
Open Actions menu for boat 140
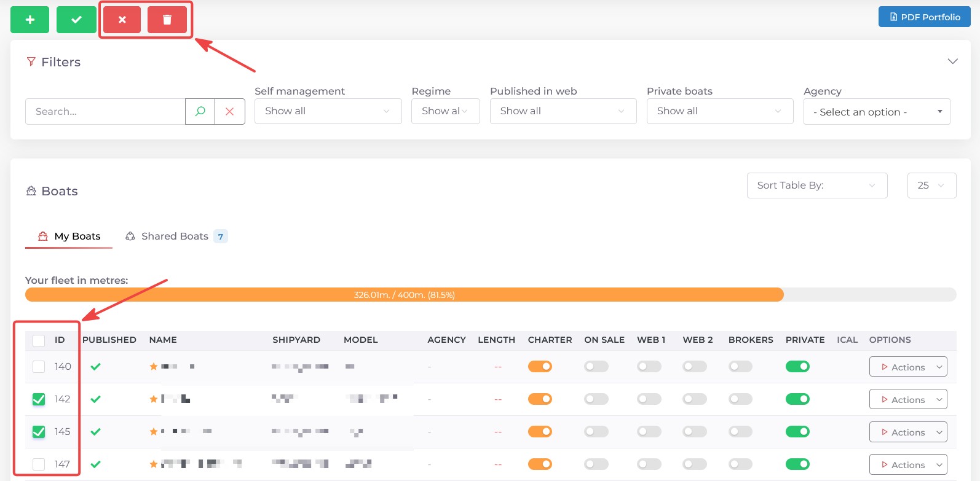tap(908, 367)
